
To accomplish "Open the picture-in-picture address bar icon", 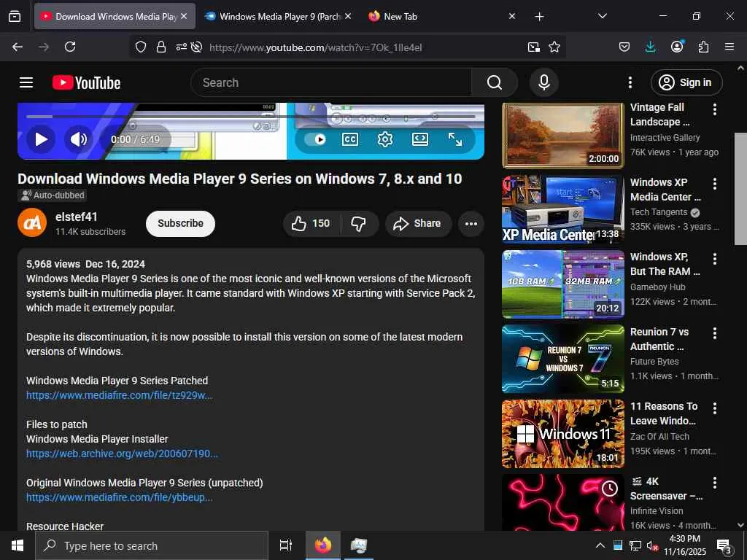I will 533,47.
